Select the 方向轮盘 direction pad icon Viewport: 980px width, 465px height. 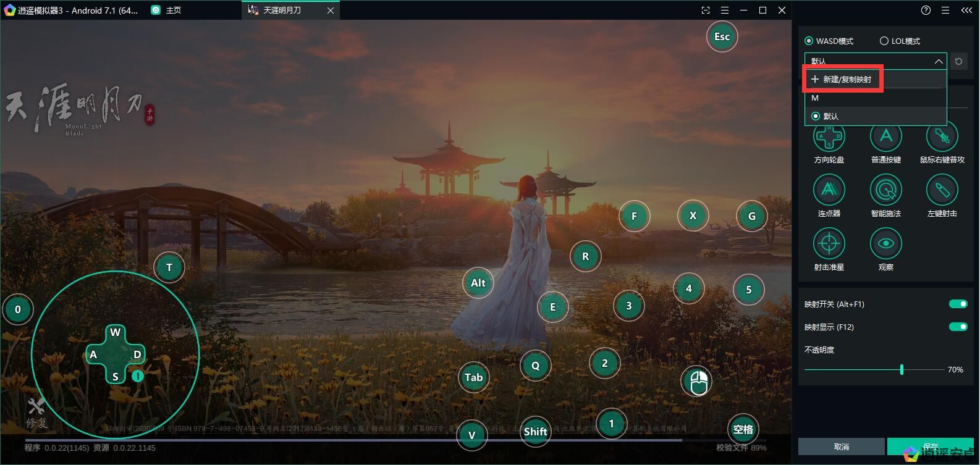click(x=829, y=137)
